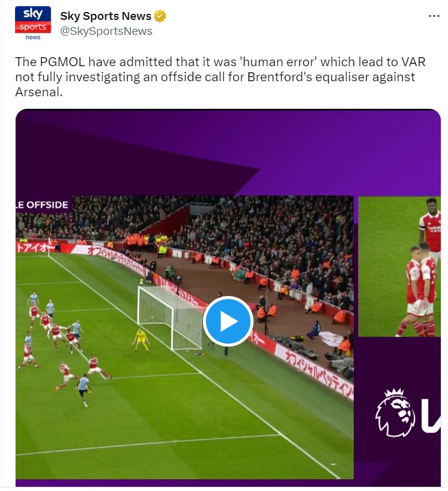Image resolution: width=448 pixels, height=491 pixels.
Task: Click the 'OFFSIDE' label in the video
Action: (x=43, y=205)
